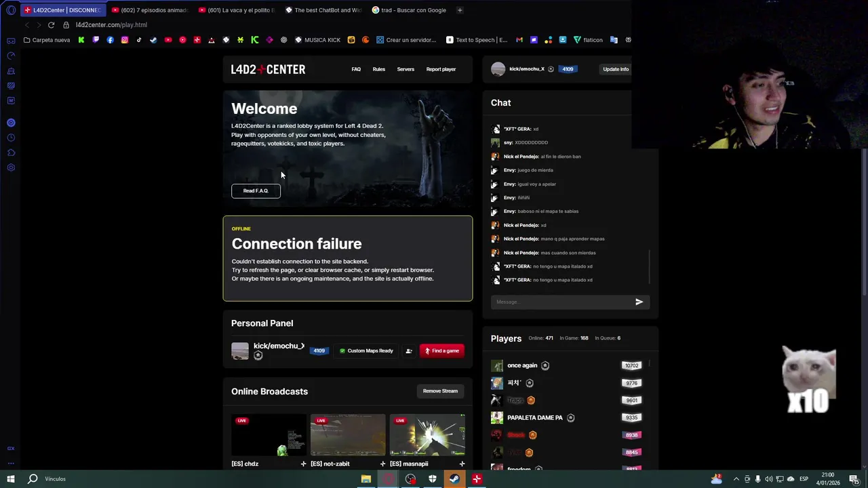Image resolution: width=868 pixels, height=488 pixels.
Task: Open the Rules nav link
Action: (x=379, y=69)
